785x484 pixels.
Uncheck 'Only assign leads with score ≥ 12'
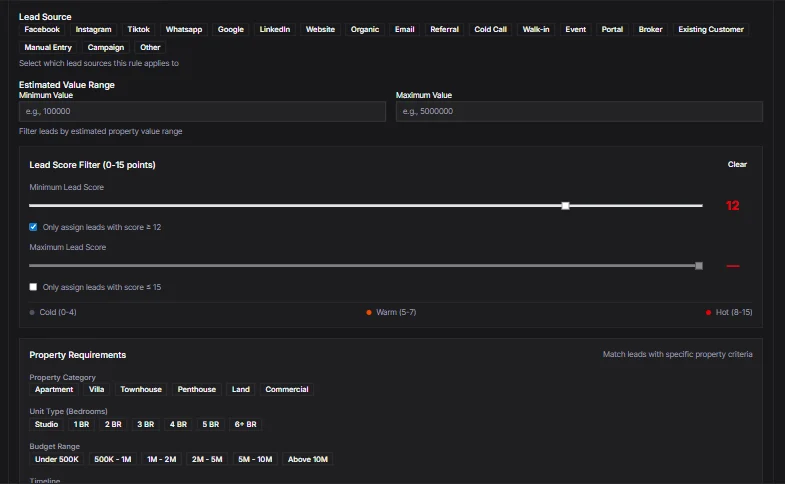tap(34, 227)
